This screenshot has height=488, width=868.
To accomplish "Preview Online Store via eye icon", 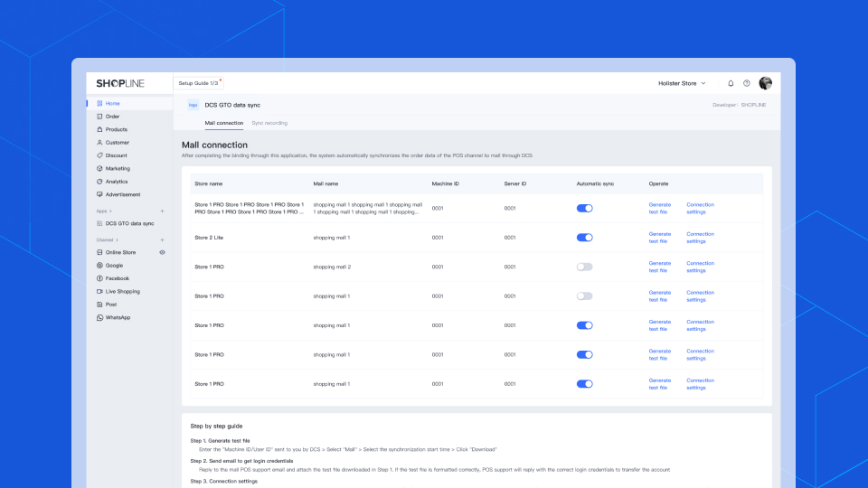I will (x=162, y=252).
